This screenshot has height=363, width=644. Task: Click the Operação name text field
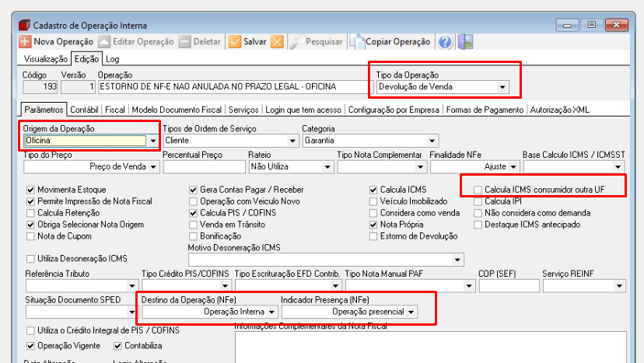[x=236, y=86]
